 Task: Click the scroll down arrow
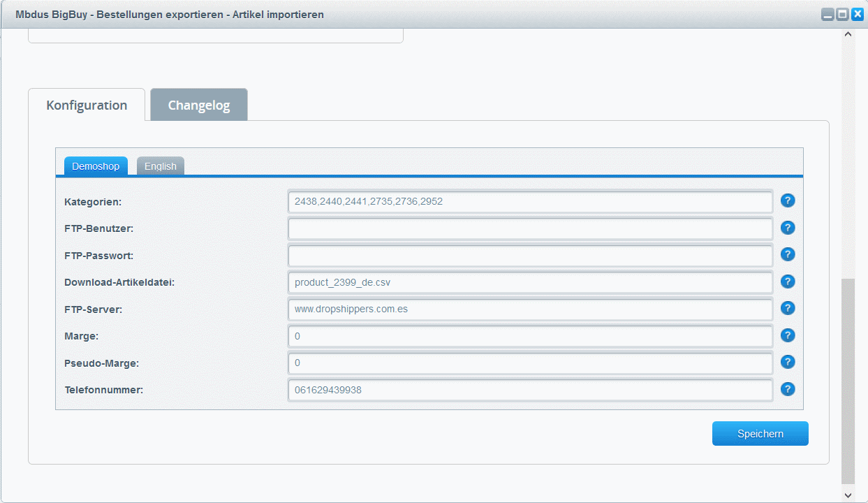pos(848,495)
